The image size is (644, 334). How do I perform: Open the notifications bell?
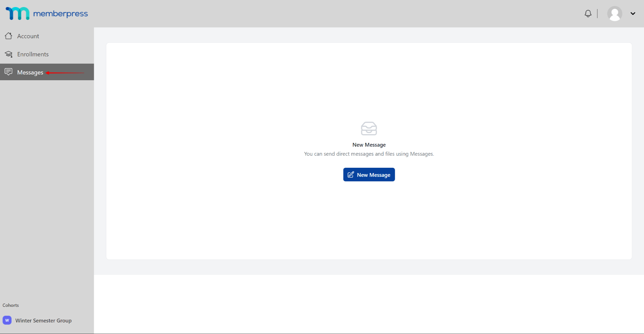click(x=588, y=13)
